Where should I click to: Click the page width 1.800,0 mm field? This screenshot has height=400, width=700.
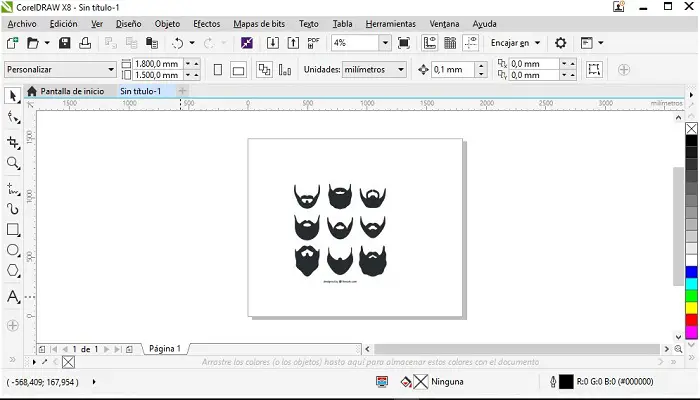click(158, 64)
